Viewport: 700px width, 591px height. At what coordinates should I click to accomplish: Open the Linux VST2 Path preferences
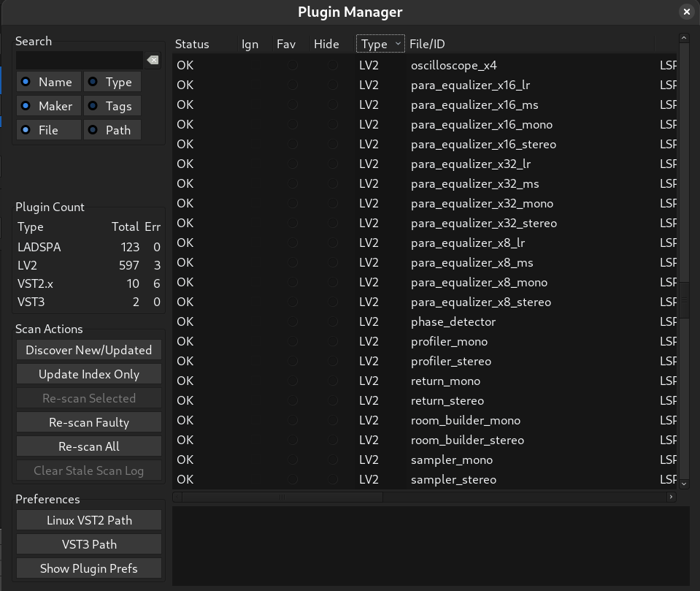tap(88, 520)
